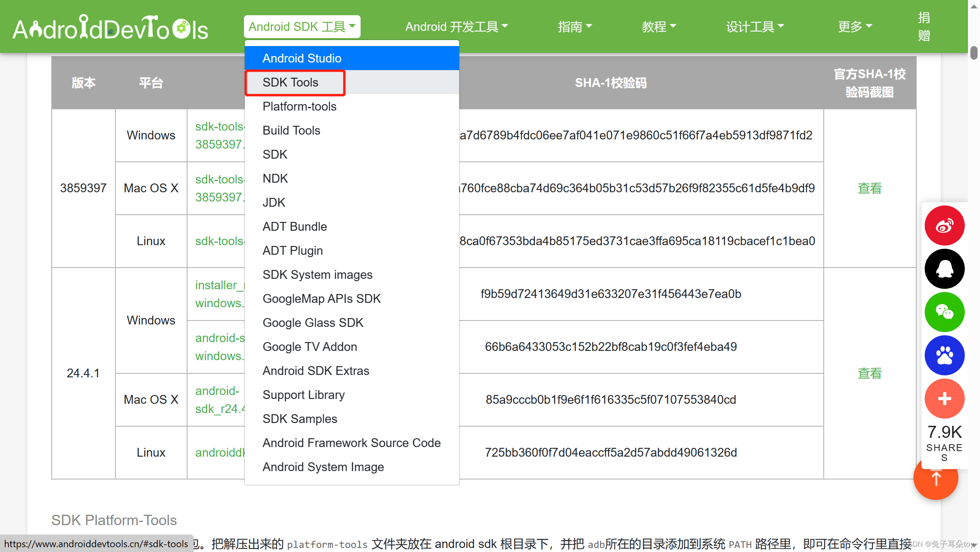Select hash 725bb360f0f7d04eaccff5a2d57abdd49061326d
Image resolution: width=980 pixels, height=552 pixels.
[611, 452]
